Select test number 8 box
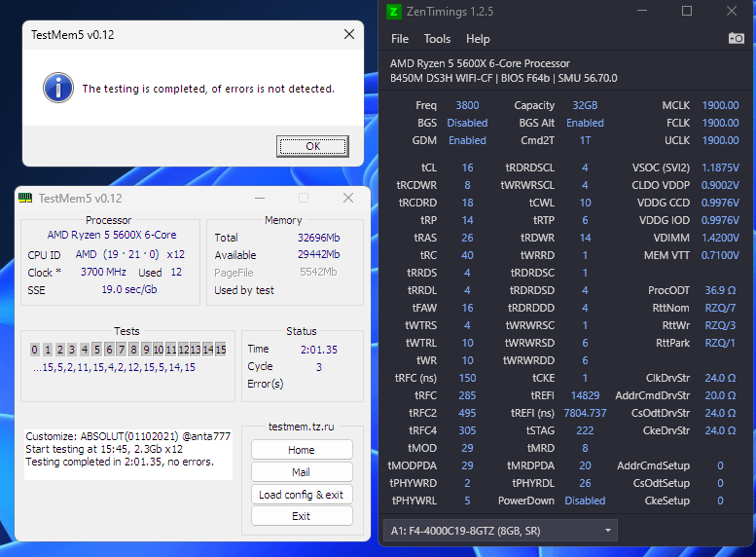This screenshot has width=756, height=557. pyautogui.click(x=133, y=350)
